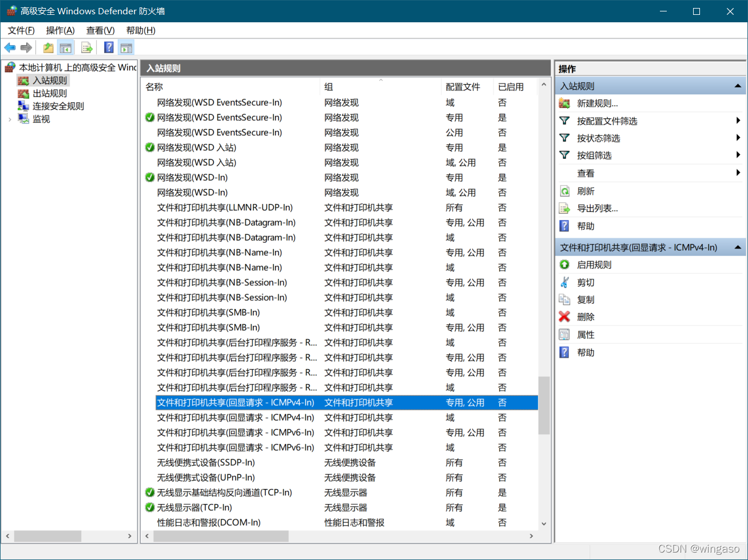Click the Up One Level folder icon
Screen dimensions: 748x560
[49, 48]
